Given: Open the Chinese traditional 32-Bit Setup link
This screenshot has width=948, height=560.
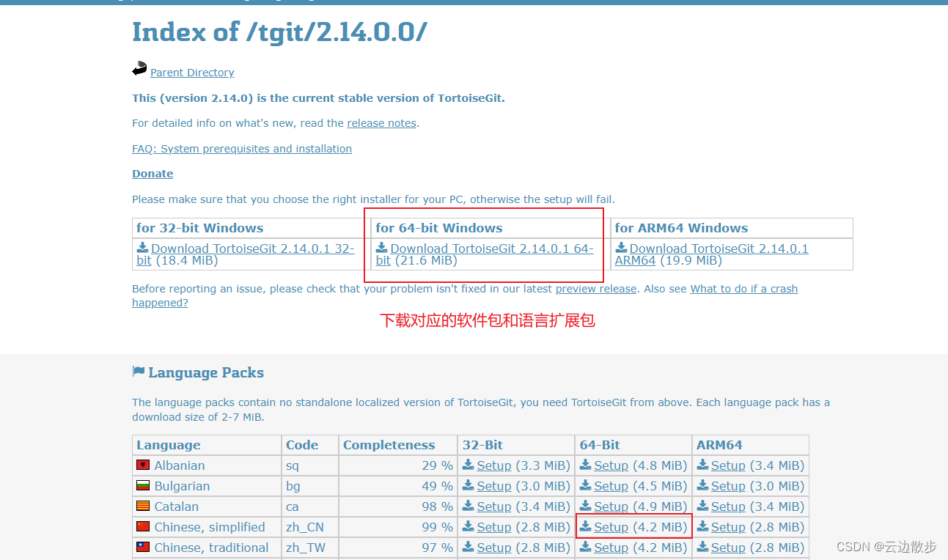Looking at the screenshot, I should 494,548.
